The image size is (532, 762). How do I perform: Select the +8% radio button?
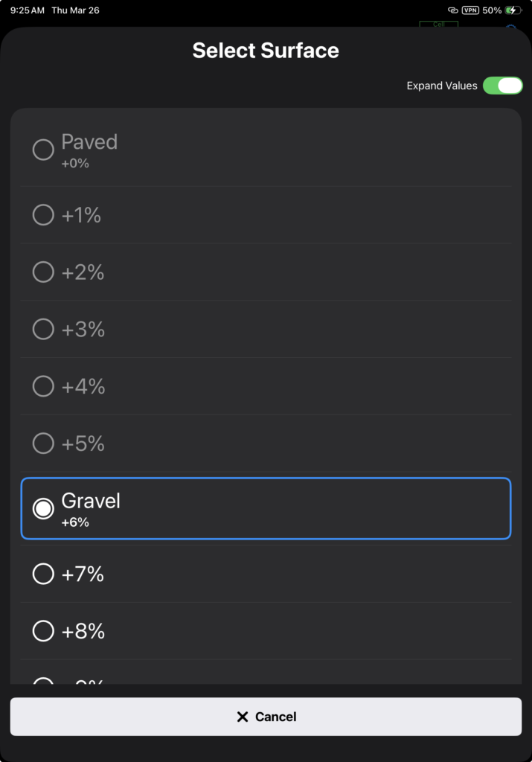click(43, 631)
